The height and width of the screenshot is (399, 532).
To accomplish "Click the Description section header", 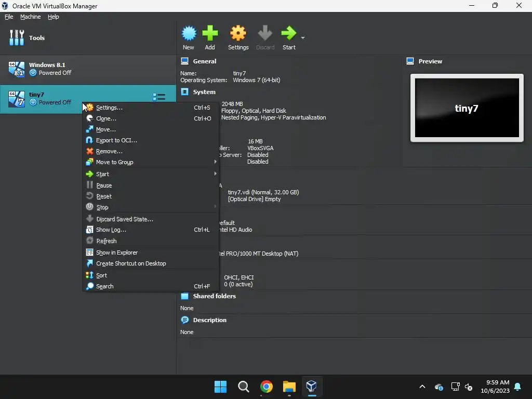I will pyautogui.click(x=210, y=320).
